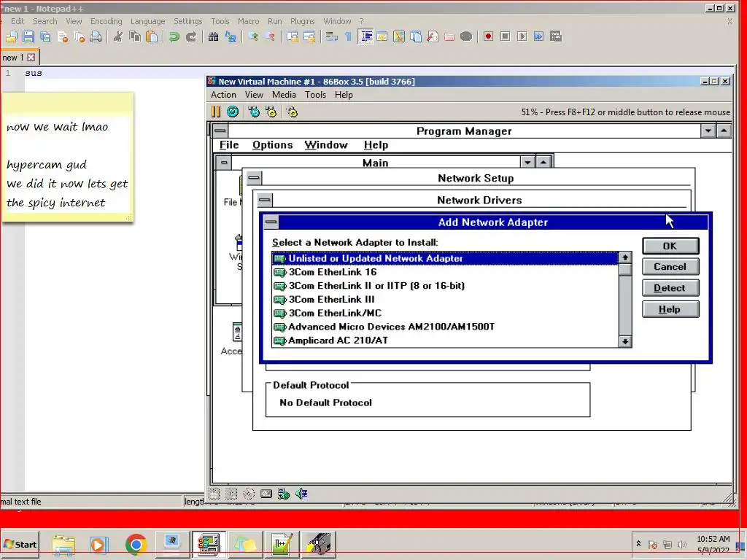Viewport: 747px width, 560px height.
Task: Click the Find binoculars icon in Notepad++
Action: coord(214,36)
